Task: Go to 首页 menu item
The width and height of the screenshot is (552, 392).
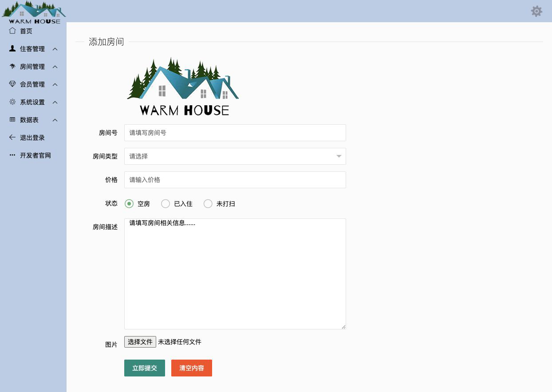Action: [33, 31]
